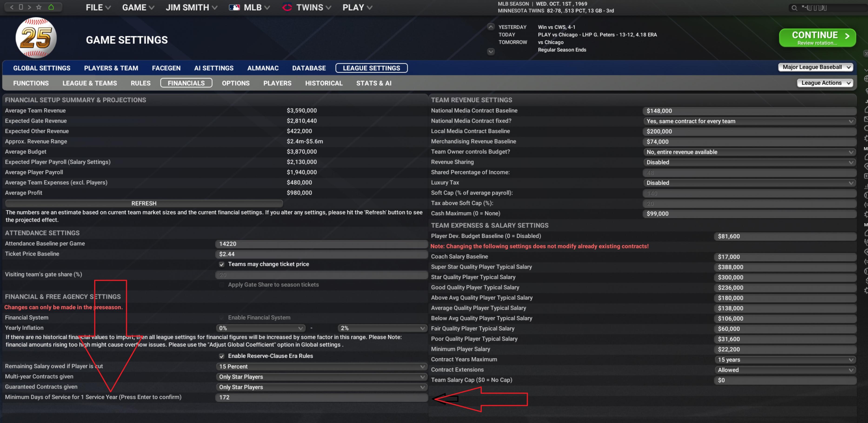Screen dimensions: 868x423
Task: Click the OOTP 25 baseball logo
Action: [x=36, y=38]
